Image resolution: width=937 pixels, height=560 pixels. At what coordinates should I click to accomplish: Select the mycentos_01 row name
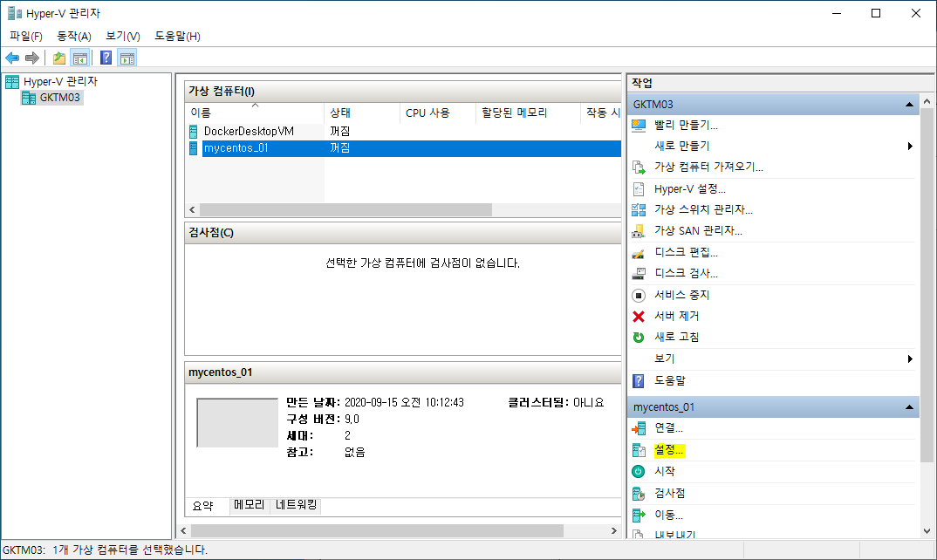click(x=236, y=148)
